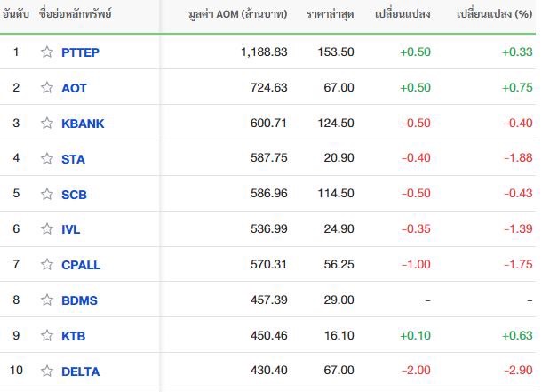550x392 pixels.
Task: Star the CPALL stock row
Action: [47, 265]
